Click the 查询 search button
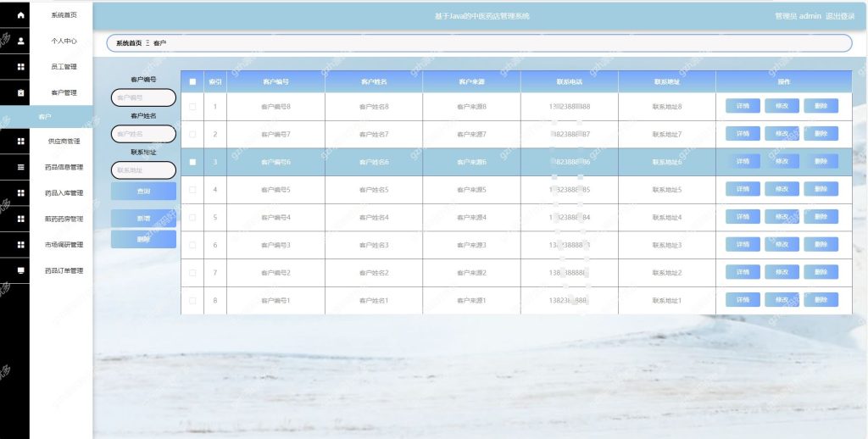The width and height of the screenshot is (868, 439). 143,191
